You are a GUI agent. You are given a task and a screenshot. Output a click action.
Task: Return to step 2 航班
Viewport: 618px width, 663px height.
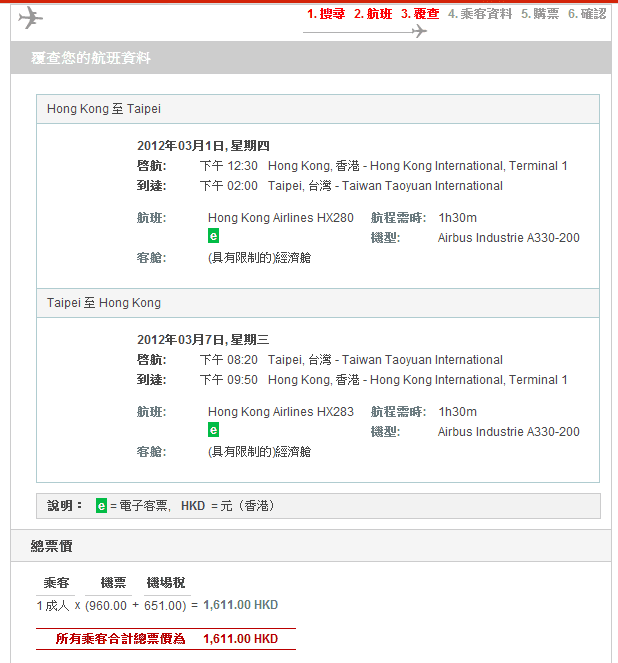[x=373, y=14]
